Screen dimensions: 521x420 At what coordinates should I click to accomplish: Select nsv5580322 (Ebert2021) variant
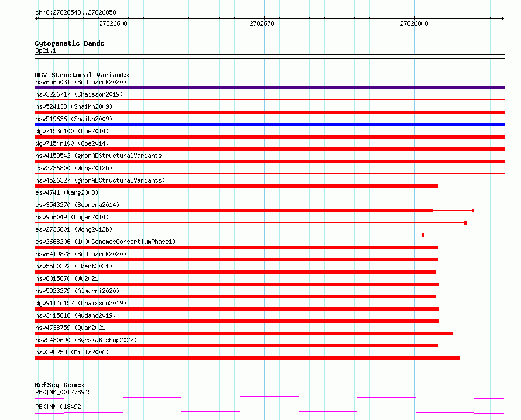74,266
